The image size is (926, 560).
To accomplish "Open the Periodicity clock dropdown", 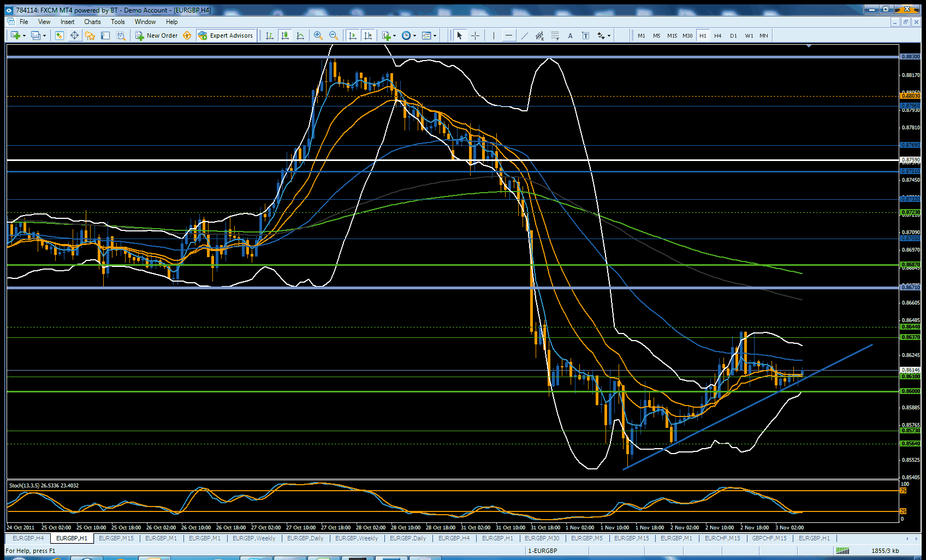I will (x=414, y=35).
